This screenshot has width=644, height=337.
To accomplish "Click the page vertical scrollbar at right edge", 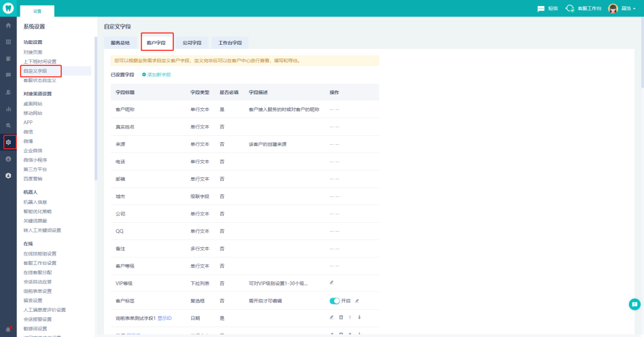I will (x=642, y=54).
